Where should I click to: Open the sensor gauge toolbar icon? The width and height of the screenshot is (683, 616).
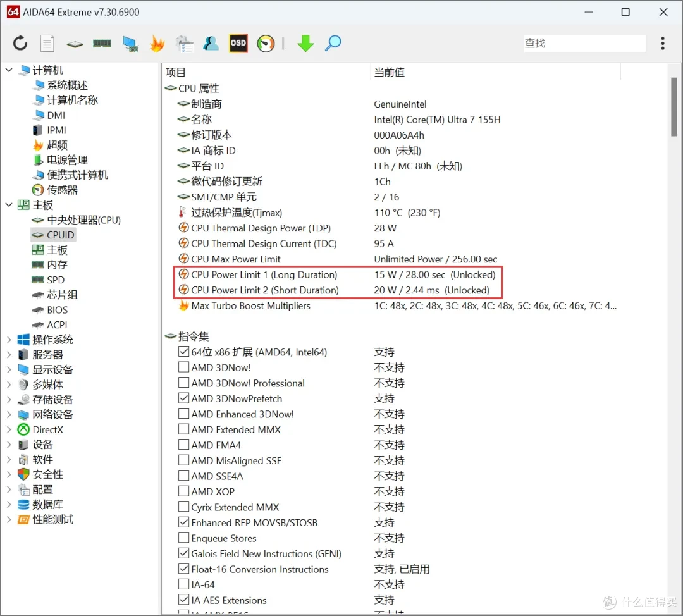coord(266,44)
